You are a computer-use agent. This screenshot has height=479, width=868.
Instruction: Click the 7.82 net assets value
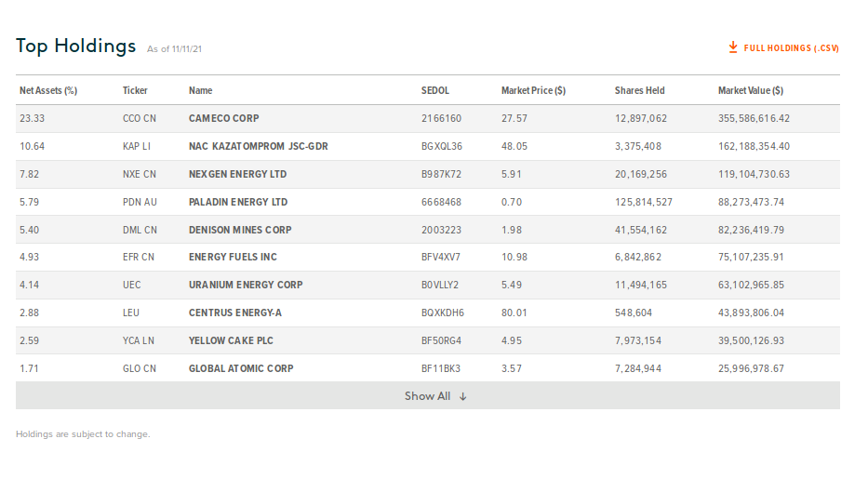pyautogui.click(x=30, y=174)
